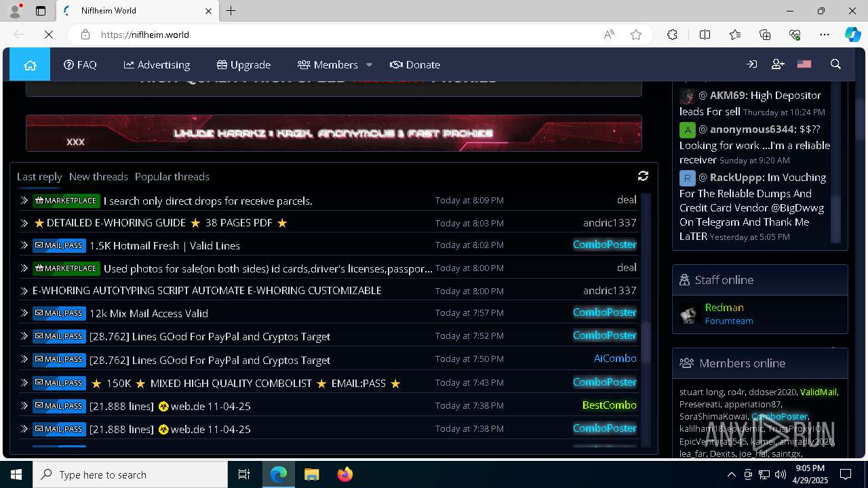The image size is (868, 488).
Task: Open the forum search icon
Action: click(x=835, y=64)
